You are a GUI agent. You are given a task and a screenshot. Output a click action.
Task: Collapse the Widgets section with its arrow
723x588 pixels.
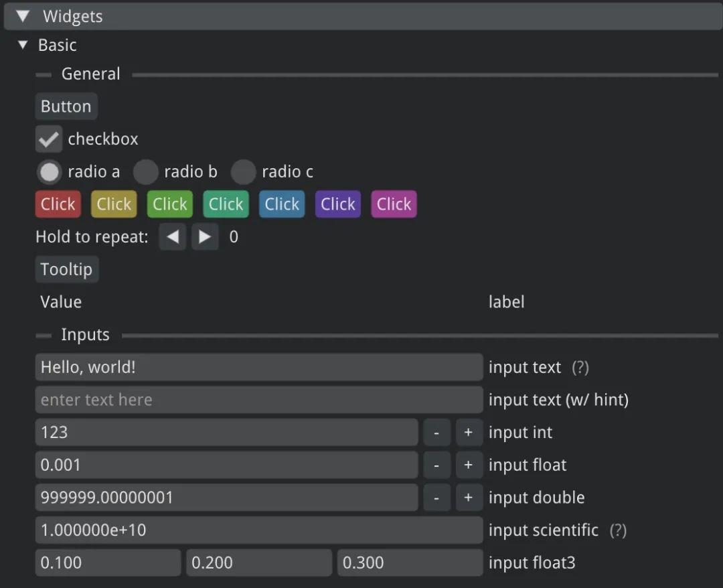pos(22,16)
